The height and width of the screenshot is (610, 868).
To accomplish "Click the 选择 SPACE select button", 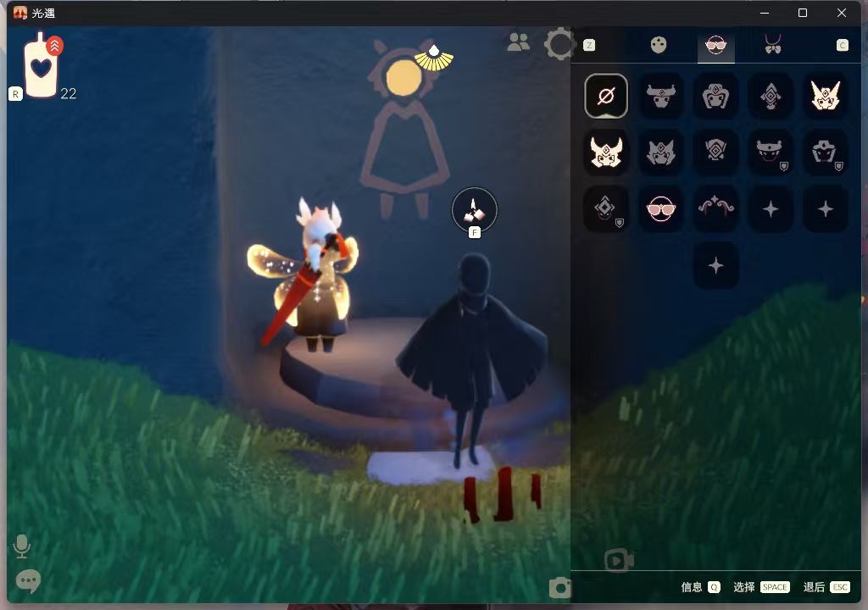I will (761, 587).
